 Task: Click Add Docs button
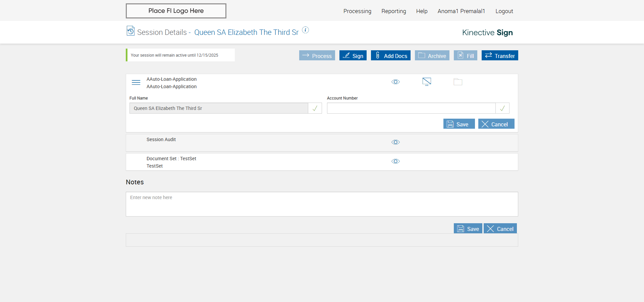pyautogui.click(x=391, y=55)
